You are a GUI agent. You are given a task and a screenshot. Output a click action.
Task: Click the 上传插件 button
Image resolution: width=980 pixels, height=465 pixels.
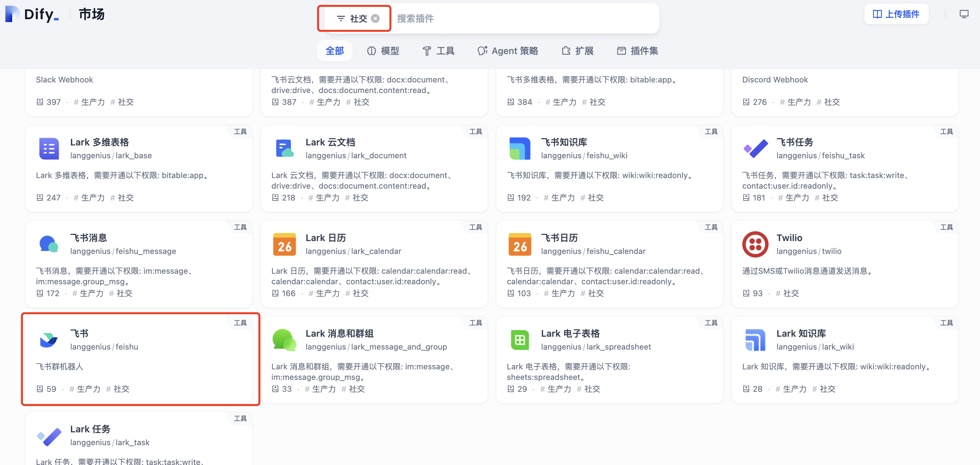896,15
